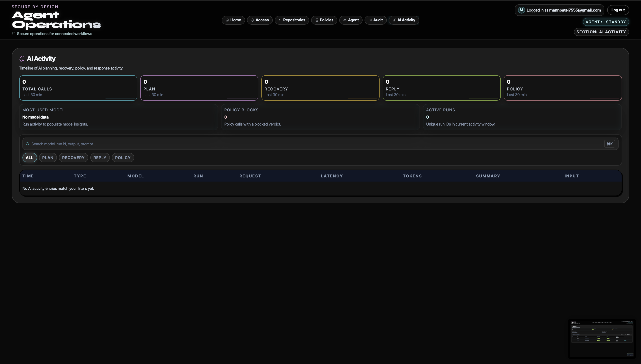Click the Agent robot icon
Screen dimensions: 641x364
(345, 20)
